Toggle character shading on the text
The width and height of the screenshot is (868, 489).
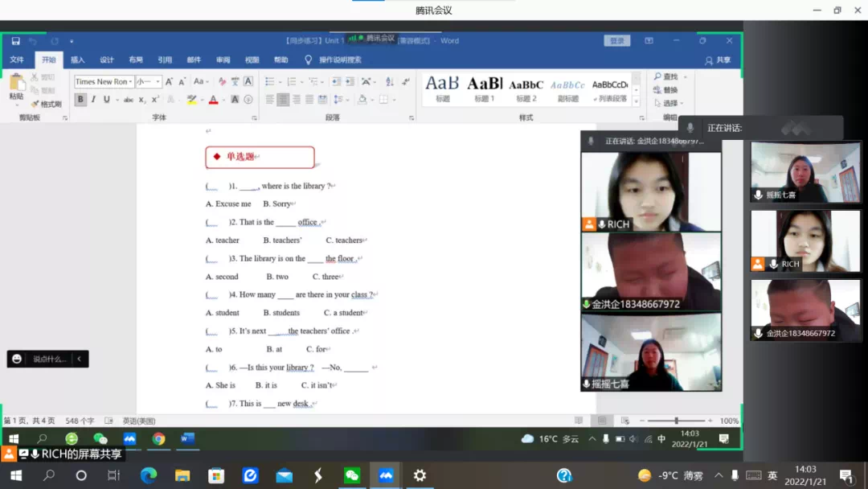click(x=235, y=100)
